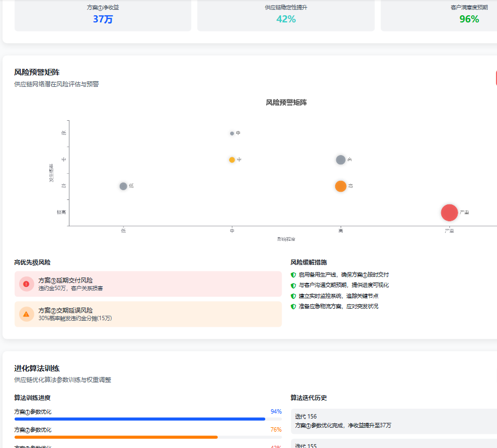Viewport: 497px width, 448px height.
Task: Click the 进化算法训练 section heading
Action: click(x=37, y=368)
